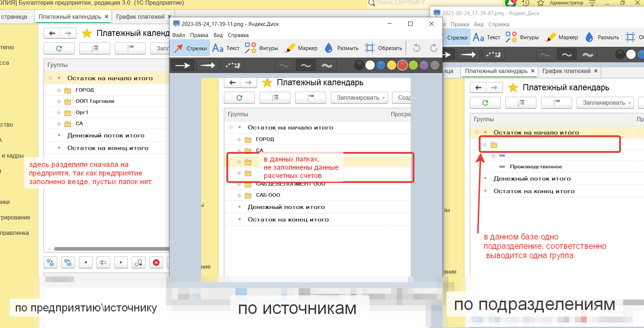Image resolution: width=644 pixels, height=328 pixels.
Task: Choose the green color swatch in the 17-39-11 editor
Action: point(413,65)
